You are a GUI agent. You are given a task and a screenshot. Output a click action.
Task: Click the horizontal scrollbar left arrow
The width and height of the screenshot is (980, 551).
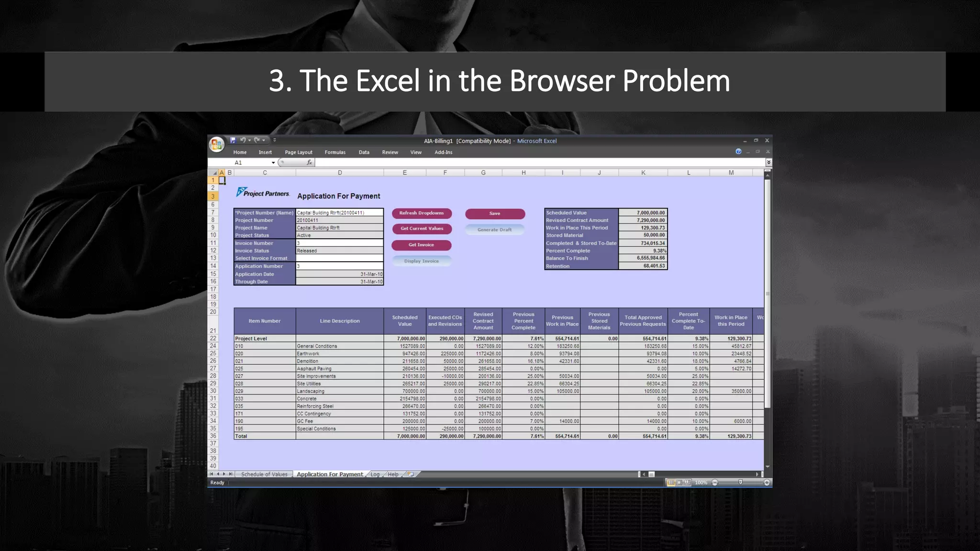click(x=644, y=474)
